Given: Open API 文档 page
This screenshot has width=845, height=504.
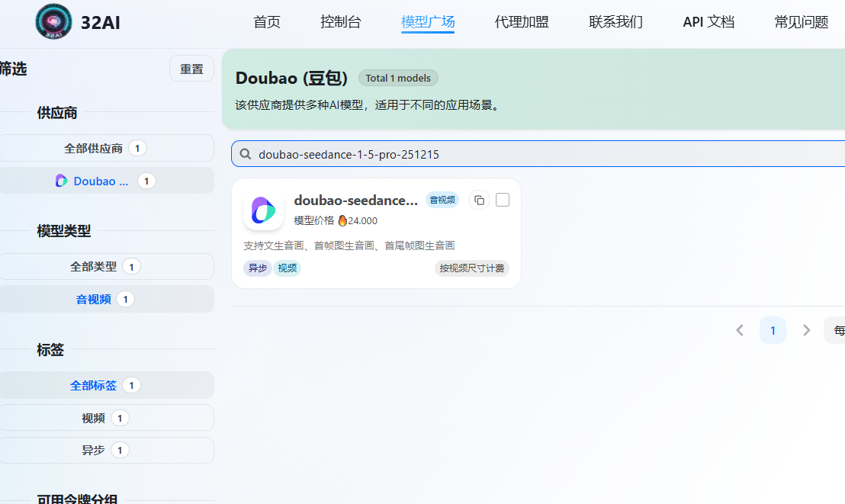Looking at the screenshot, I should [x=708, y=22].
